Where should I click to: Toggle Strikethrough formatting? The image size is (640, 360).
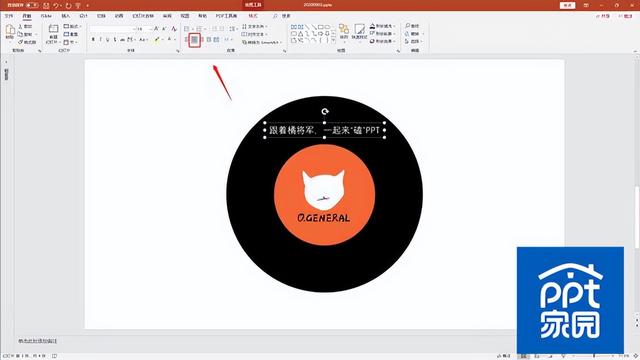point(122,40)
